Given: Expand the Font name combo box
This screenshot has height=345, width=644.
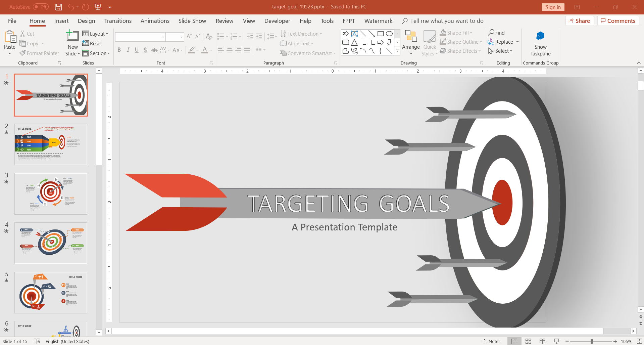Looking at the screenshot, I should click(163, 37).
